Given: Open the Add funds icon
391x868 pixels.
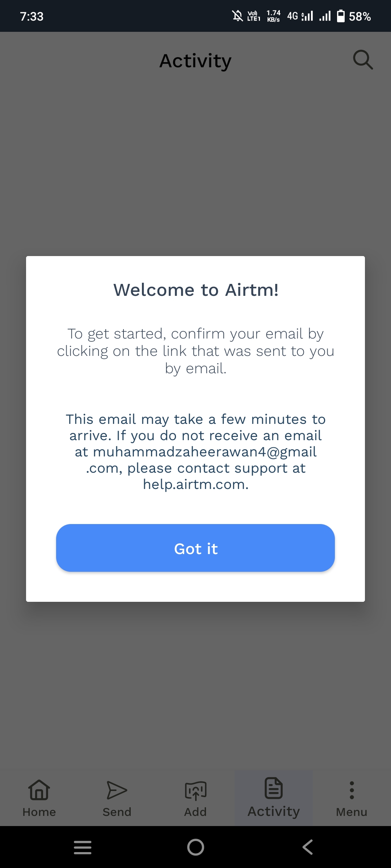Looking at the screenshot, I should 195,791.
